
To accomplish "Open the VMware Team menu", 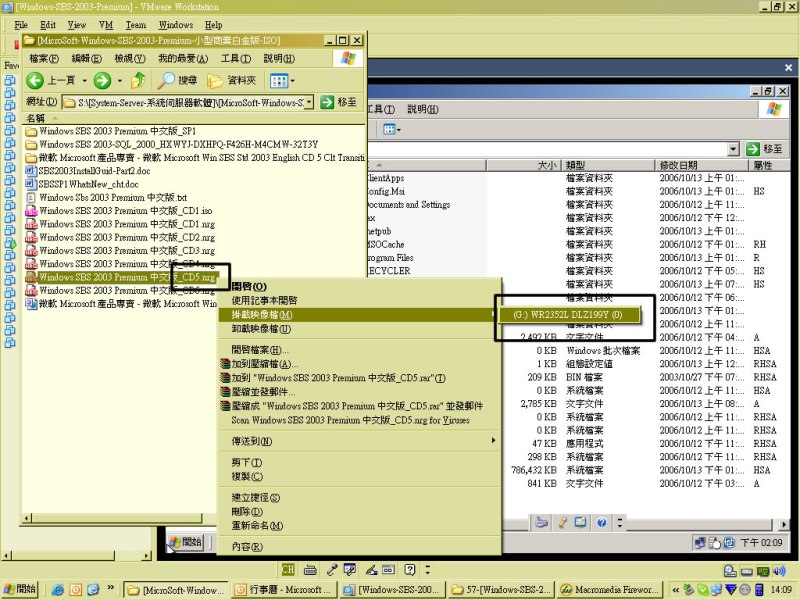I will coord(136,24).
